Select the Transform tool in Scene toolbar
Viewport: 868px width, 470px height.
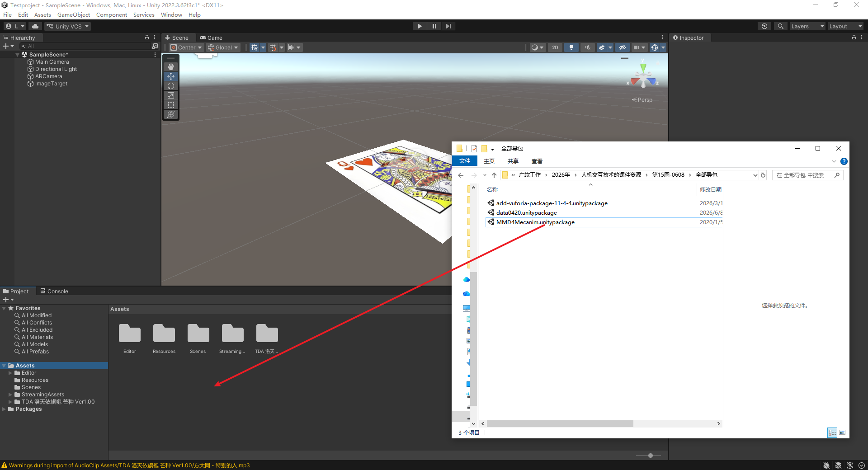[171, 114]
